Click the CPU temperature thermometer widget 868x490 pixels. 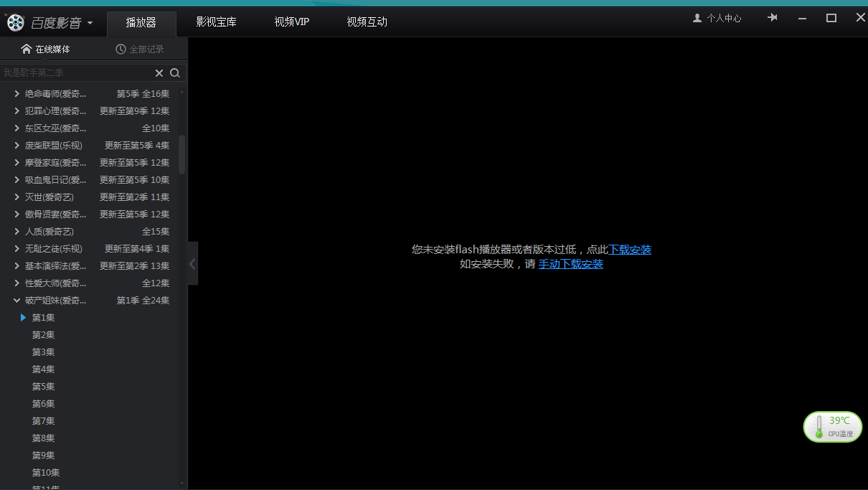[x=832, y=426]
